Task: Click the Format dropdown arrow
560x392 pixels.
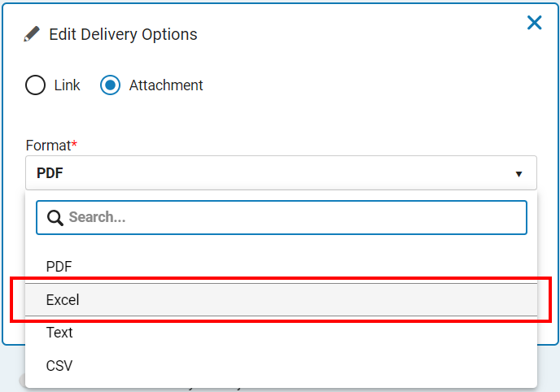Action: (x=518, y=174)
